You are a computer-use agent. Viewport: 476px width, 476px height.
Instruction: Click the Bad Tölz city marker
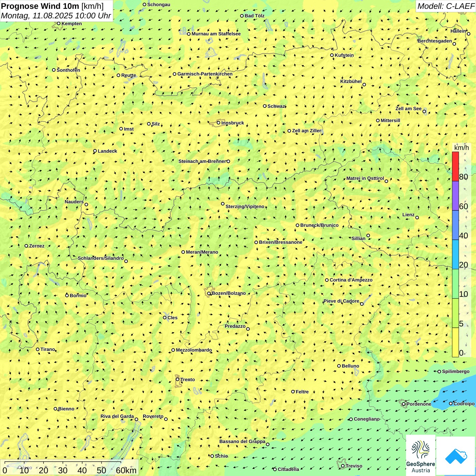click(x=242, y=16)
